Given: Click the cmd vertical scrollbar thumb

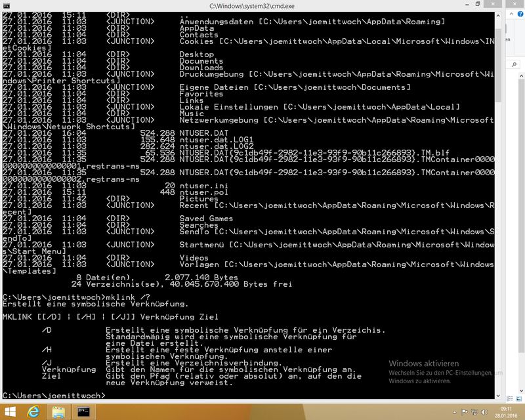Looking at the screenshot, I should coord(498,66).
